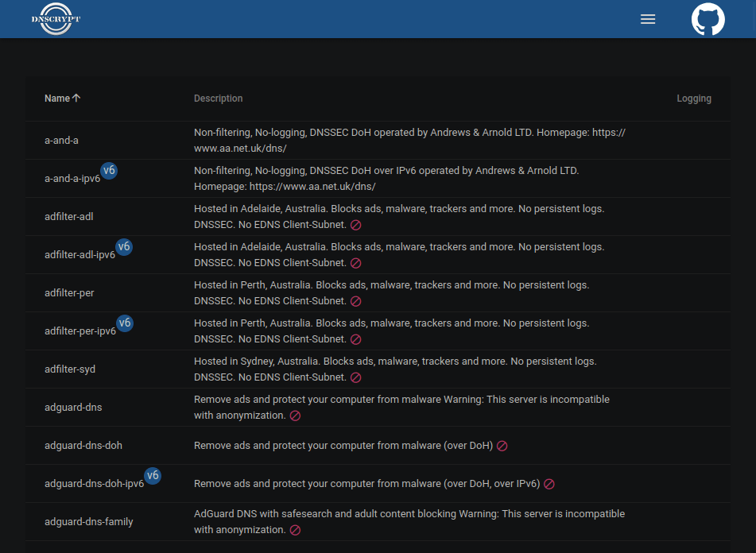Click the v6 badge on a-and-a-ipv6

click(109, 171)
